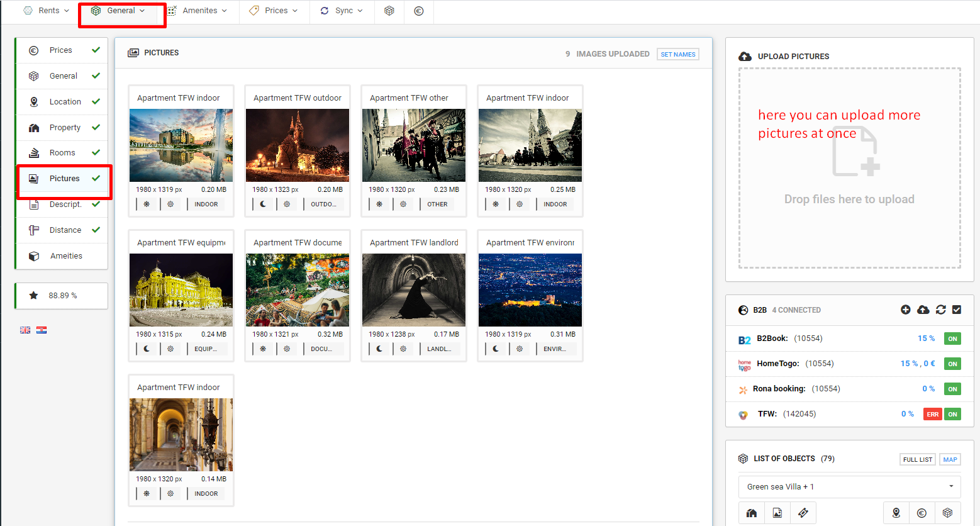Click the Apartment TFW environment name field
980x526 pixels.
pyautogui.click(x=530, y=242)
